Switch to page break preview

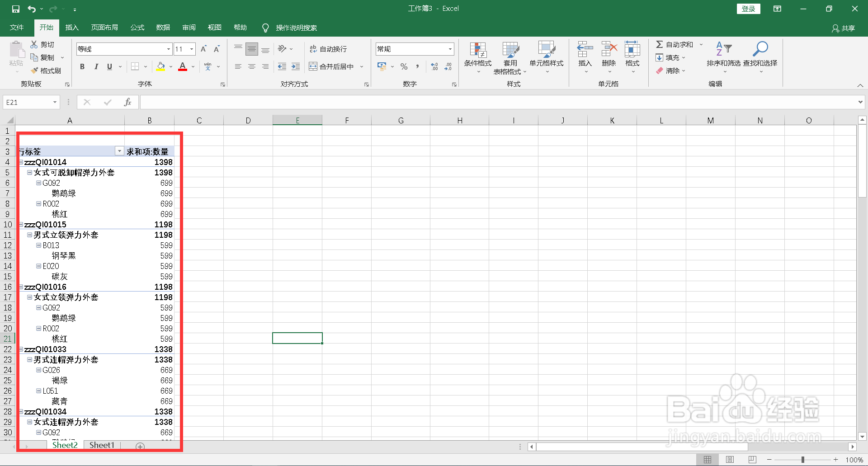752,460
